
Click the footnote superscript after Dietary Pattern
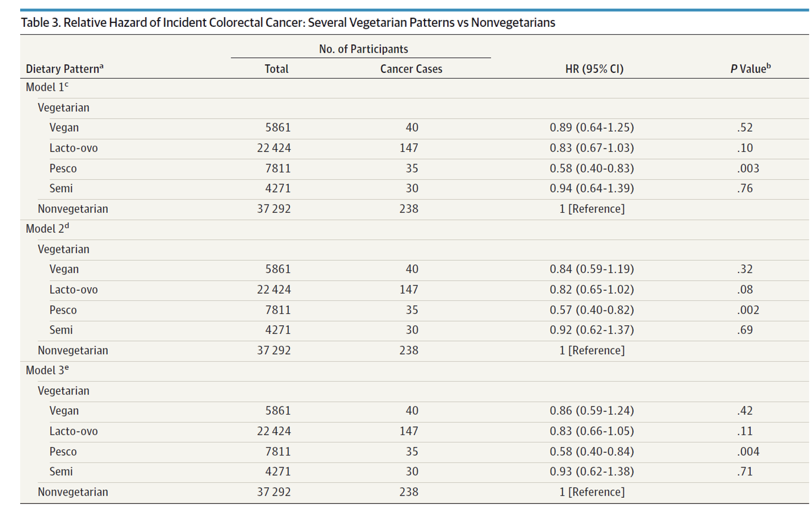[102, 66]
